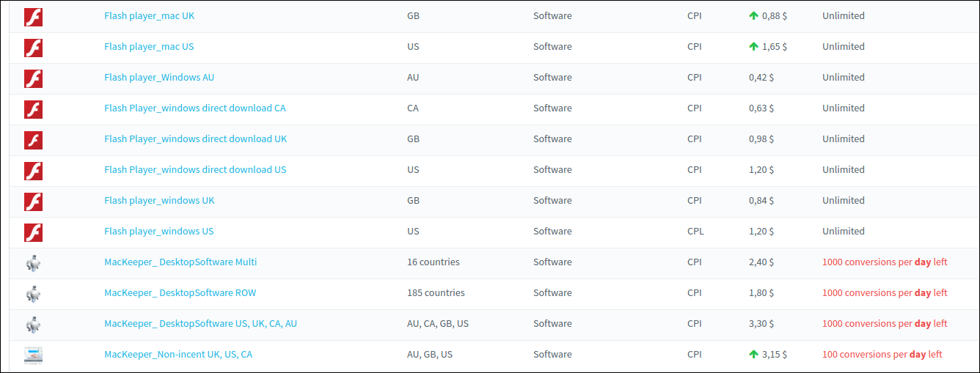Click the Flash icon beside Flash player_mac UK
Screen dimensions: 980x373
coord(33,17)
